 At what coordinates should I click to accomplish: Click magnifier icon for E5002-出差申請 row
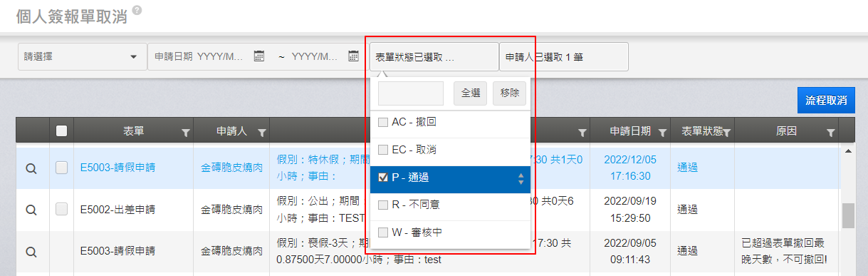click(x=31, y=210)
